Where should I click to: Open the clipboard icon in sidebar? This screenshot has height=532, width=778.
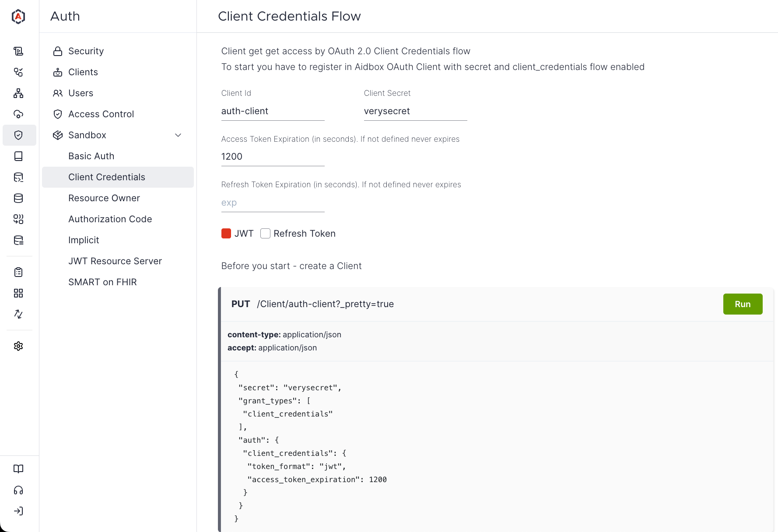coord(18,272)
